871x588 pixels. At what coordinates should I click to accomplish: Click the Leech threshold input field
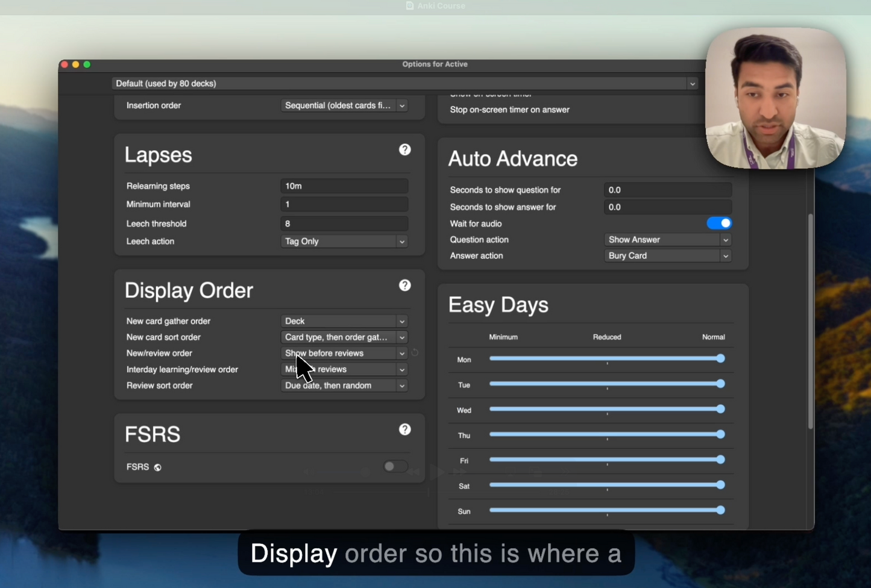344,224
